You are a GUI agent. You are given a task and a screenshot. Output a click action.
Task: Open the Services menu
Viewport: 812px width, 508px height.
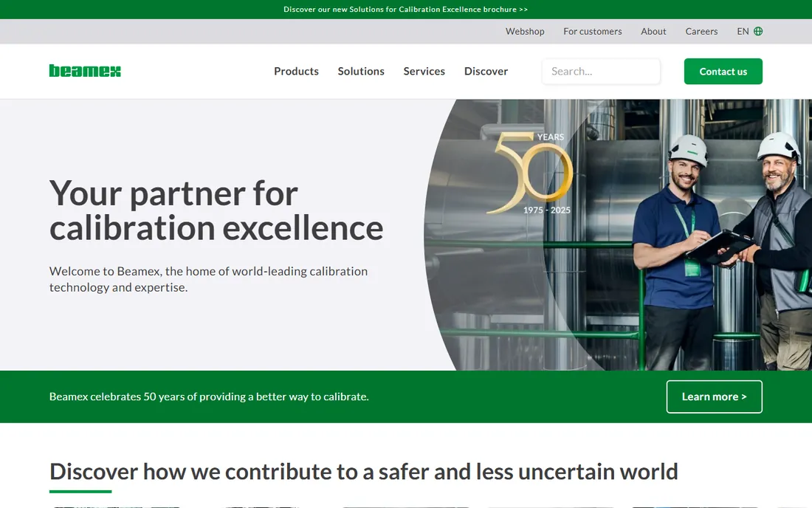(x=424, y=71)
